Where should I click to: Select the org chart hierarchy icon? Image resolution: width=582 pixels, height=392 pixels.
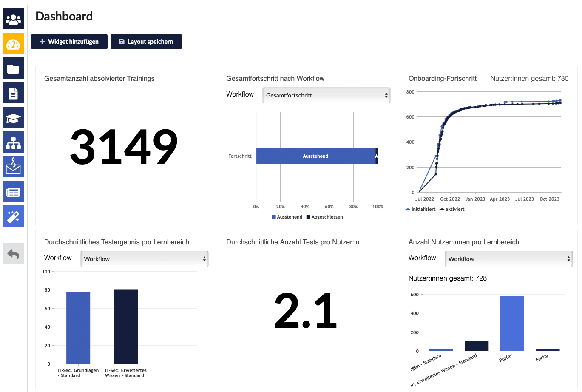[13, 142]
